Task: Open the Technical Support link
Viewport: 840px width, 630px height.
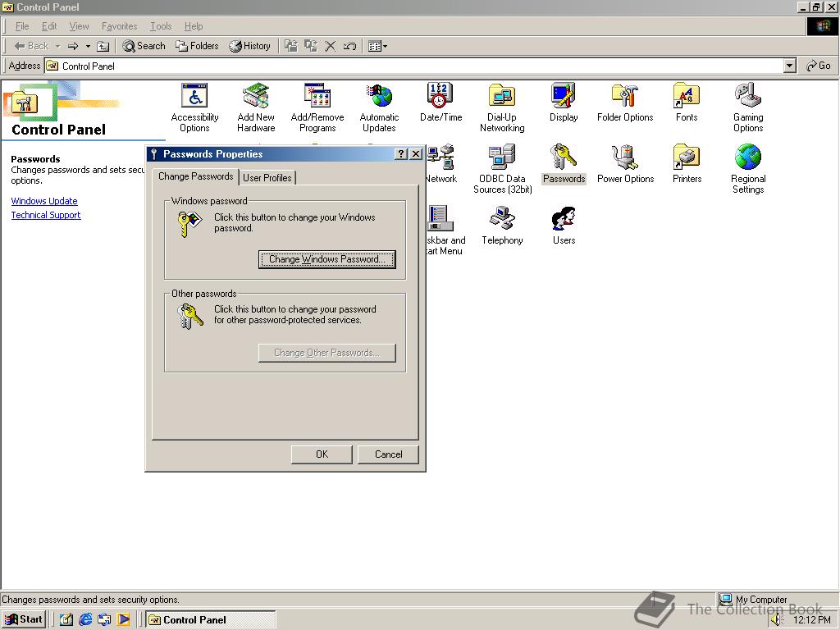Action: coord(46,215)
